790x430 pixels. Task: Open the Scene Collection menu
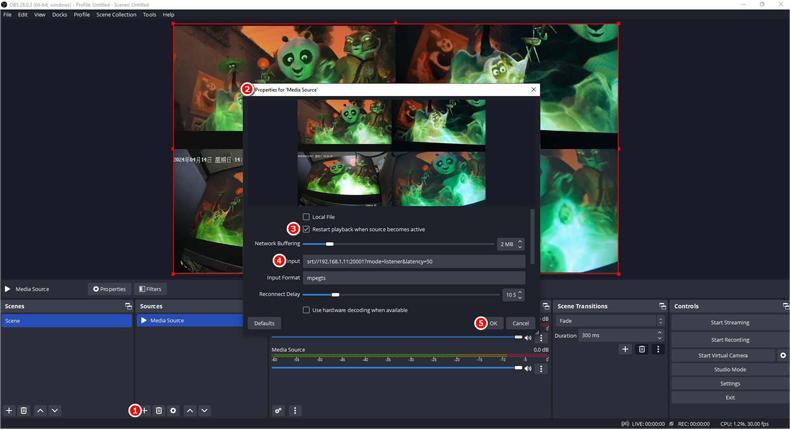click(116, 15)
